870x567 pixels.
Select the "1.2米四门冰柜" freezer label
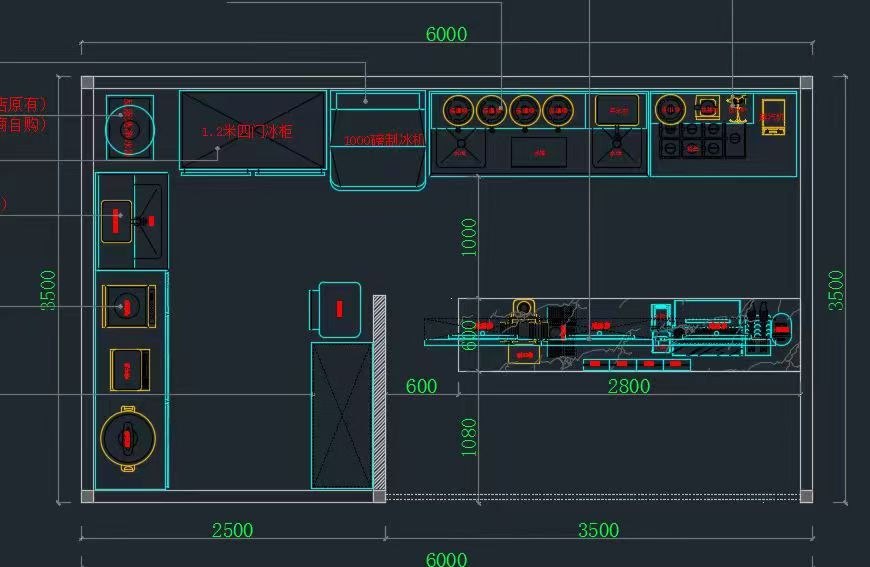click(246, 131)
